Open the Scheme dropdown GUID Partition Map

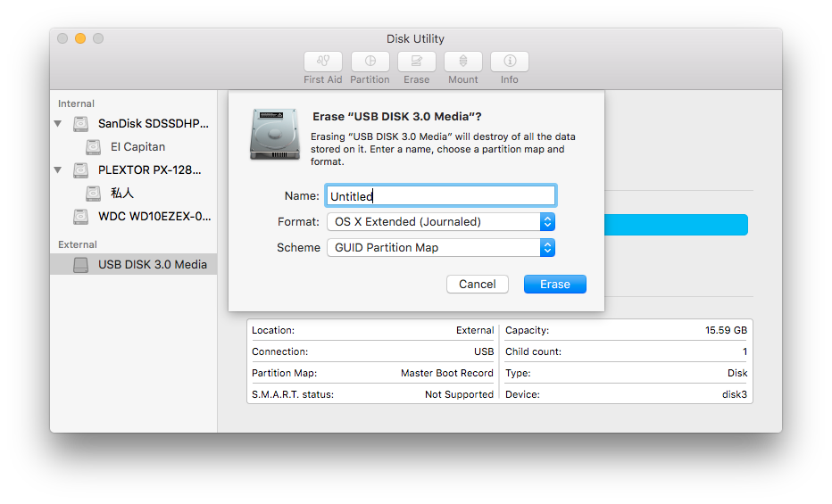click(441, 247)
